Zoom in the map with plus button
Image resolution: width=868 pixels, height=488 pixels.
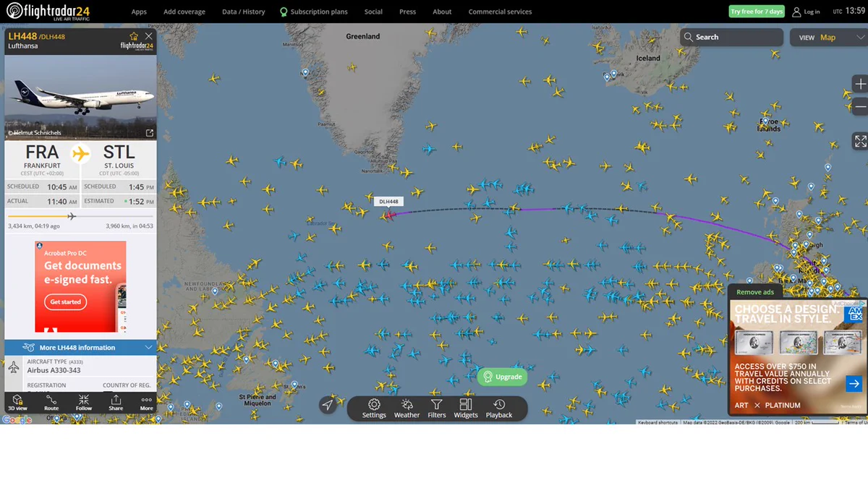click(x=860, y=83)
